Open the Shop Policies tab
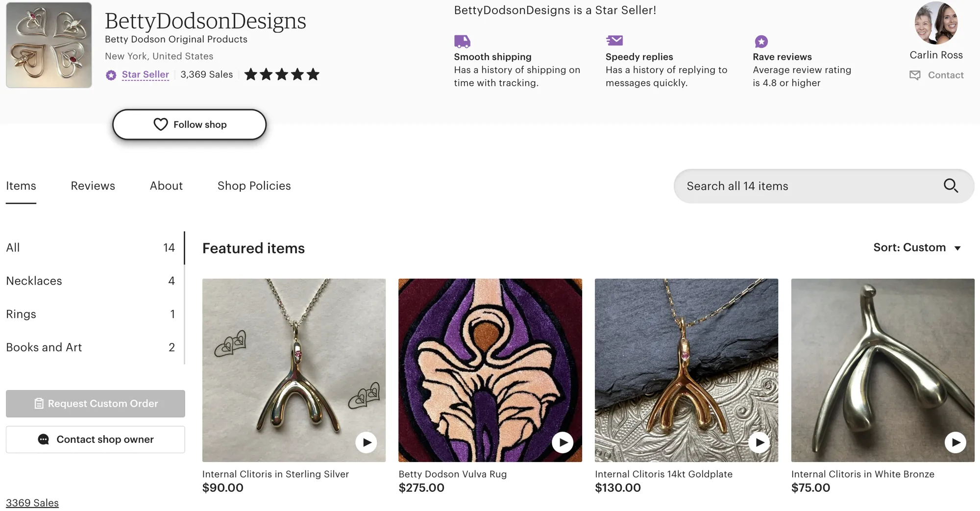This screenshot has height=511, width=980. pyautogui.click(x=254, y=186)
